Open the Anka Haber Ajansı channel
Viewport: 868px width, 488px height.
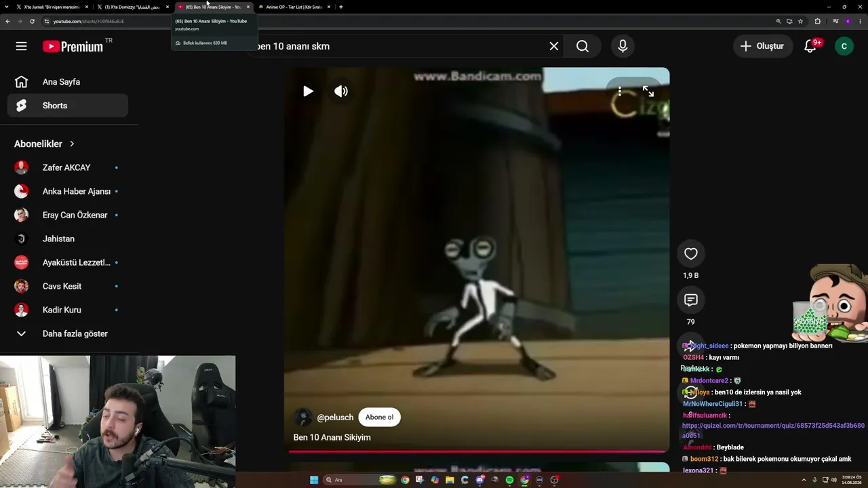67,191
